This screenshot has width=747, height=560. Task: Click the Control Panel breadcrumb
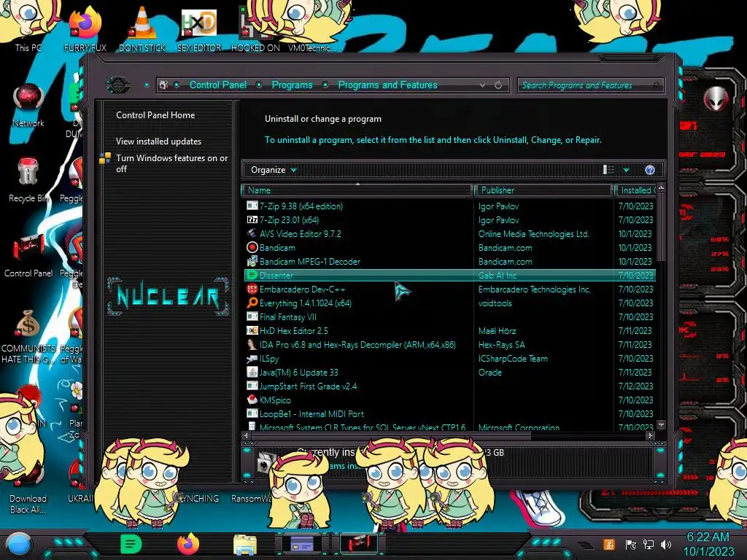[x=218, y=85]
